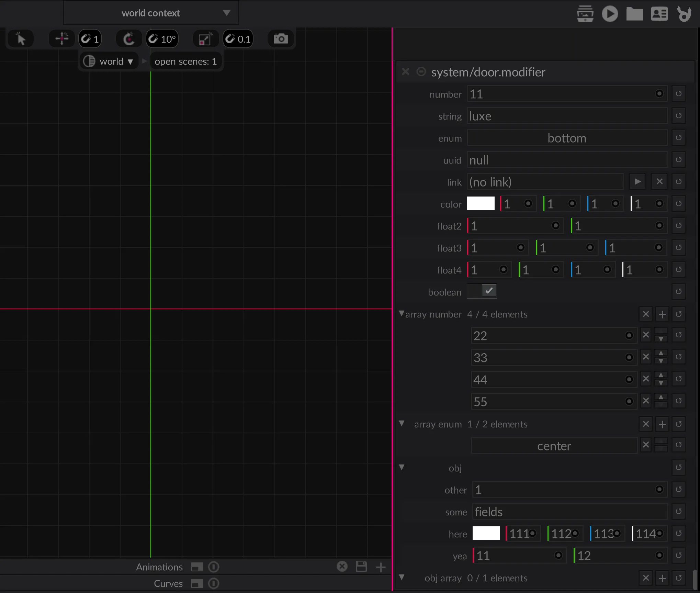Open the folder icon in top bar
The image size is (700, 593).
pos(634,14)
